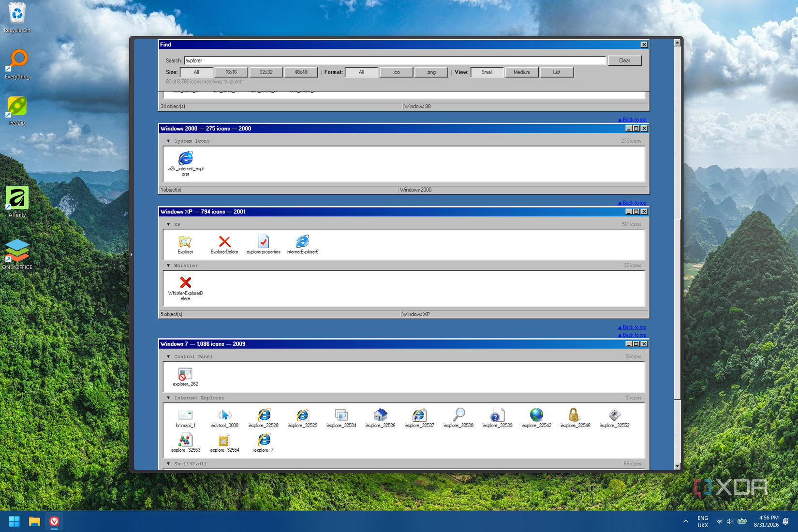Screen dimensions: 798x532
Task: Click Back to top above Windows XP
Action: point(632,203)
